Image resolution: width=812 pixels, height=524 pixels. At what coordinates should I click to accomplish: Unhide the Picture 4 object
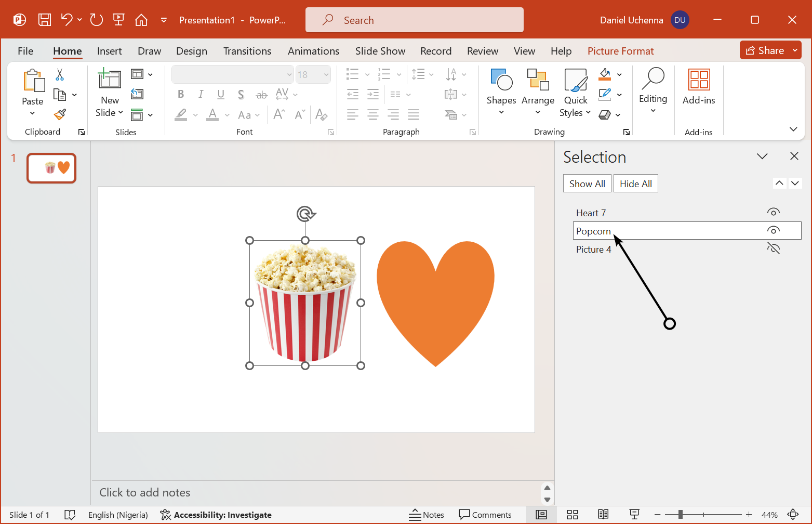[x=773, y=248]
